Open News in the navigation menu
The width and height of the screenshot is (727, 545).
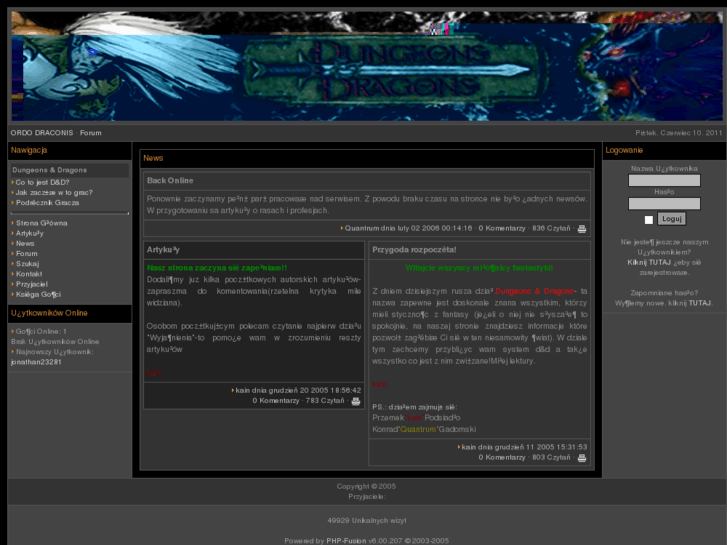[x=25, y=244]
